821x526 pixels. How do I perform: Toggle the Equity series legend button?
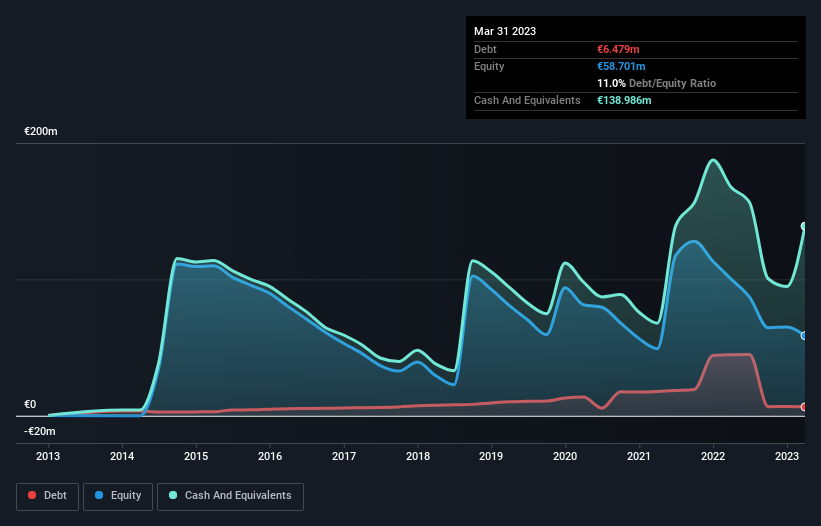click(x=118, y=496)
